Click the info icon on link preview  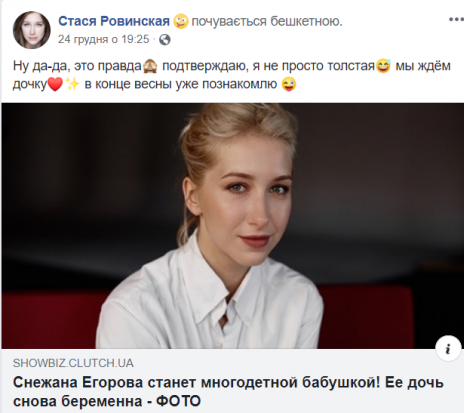[x=448, y=348]
